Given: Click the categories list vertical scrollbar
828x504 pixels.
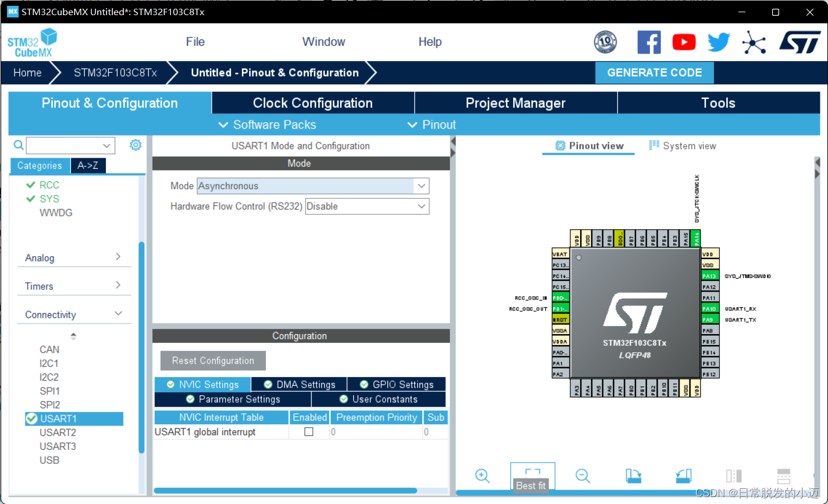Looking at the screenshot, I should point(141,347).
